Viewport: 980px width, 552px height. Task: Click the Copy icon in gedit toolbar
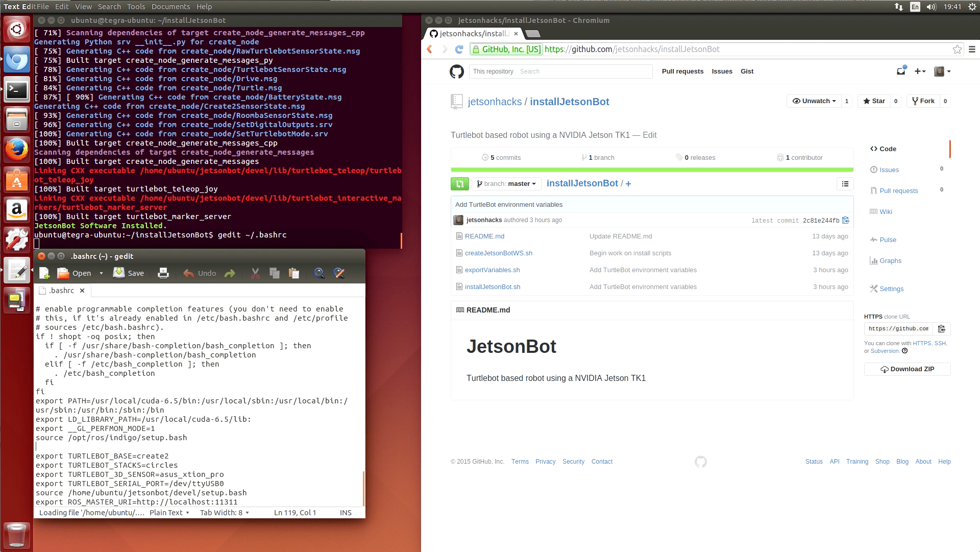tap(275, 273)
